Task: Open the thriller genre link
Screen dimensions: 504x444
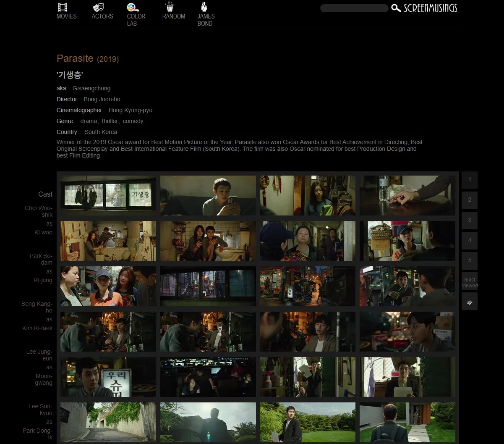Action: (110, 121)
